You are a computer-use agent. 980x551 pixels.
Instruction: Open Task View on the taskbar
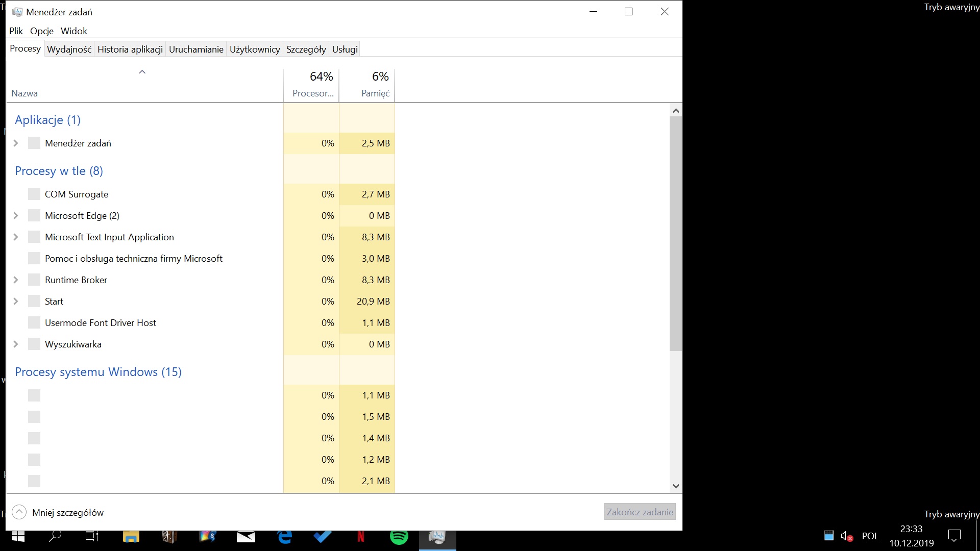point(92,536)
